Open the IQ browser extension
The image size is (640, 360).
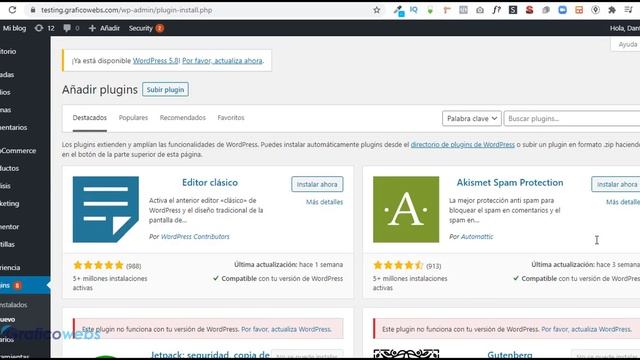(x=413, y=10)
